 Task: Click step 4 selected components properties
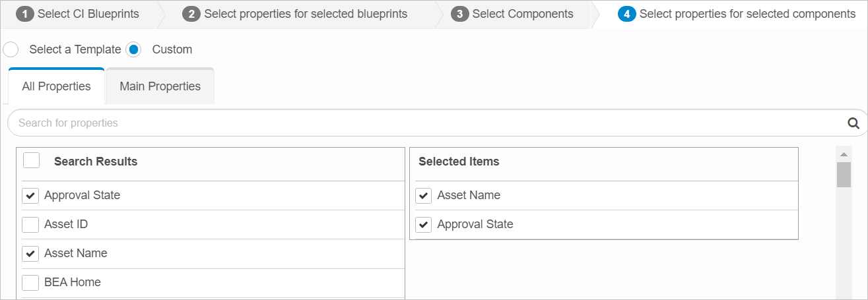pos(737,14)
